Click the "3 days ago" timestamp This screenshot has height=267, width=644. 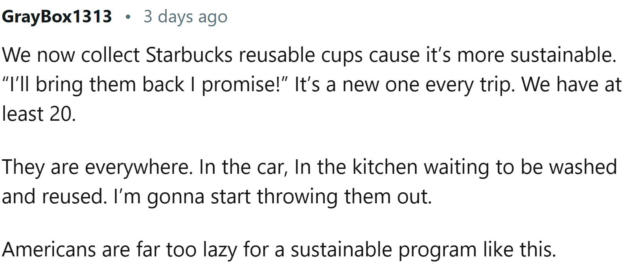click(186, 17)
